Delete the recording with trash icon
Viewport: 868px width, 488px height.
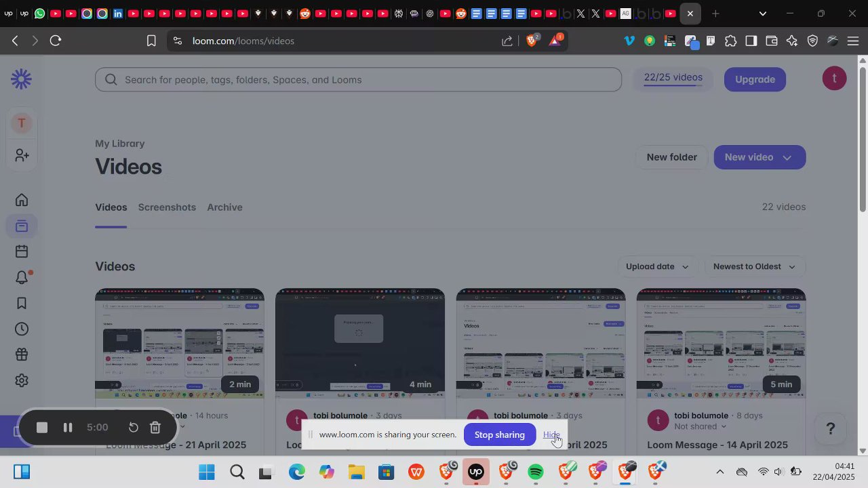point(155,428)
